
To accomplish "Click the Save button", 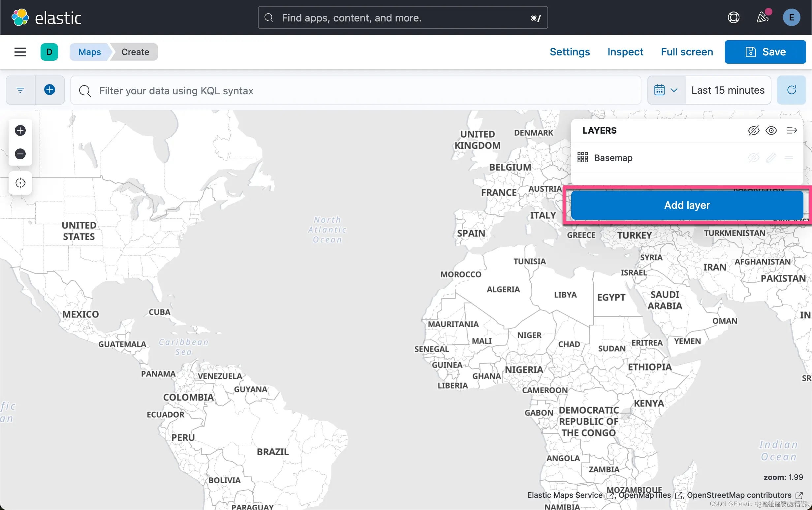I will pos(765,52).
